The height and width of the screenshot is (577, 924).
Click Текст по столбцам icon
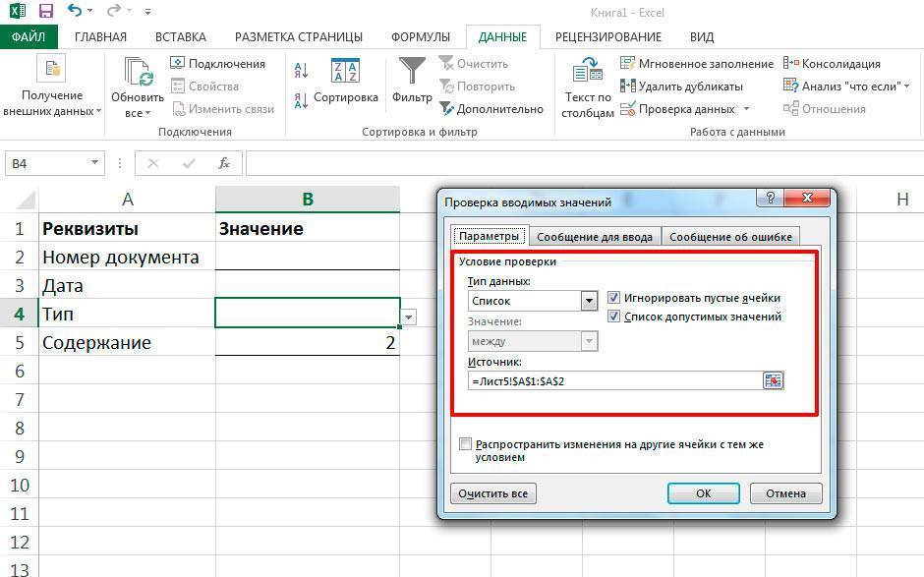588,73
